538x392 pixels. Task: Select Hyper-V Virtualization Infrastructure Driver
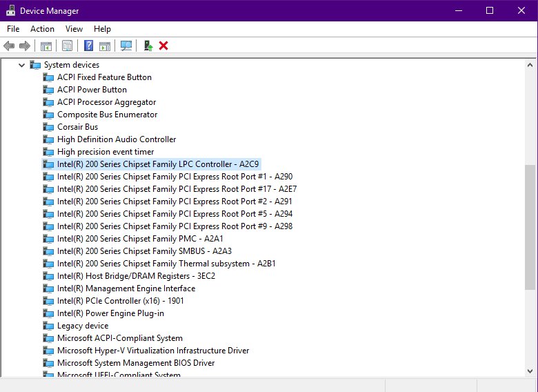[x=153, y=351]
